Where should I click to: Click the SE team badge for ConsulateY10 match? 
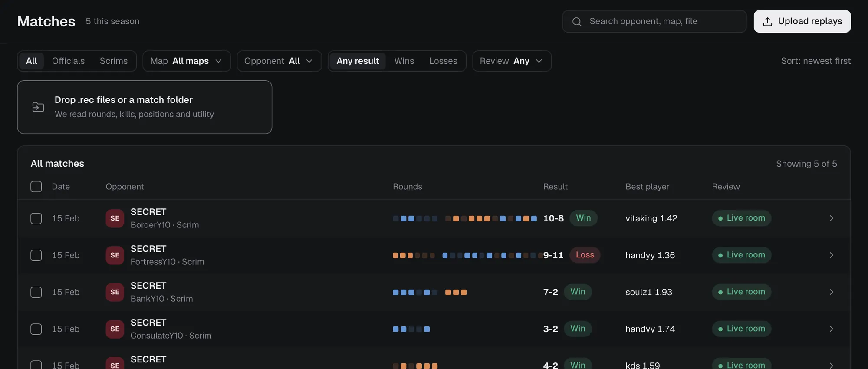115,329
